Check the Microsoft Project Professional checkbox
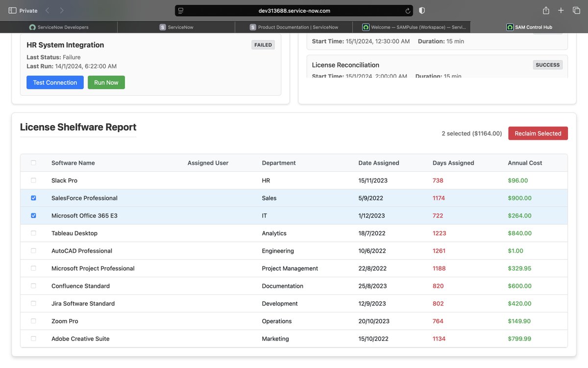Screen dimensions: 588x368 33,268
